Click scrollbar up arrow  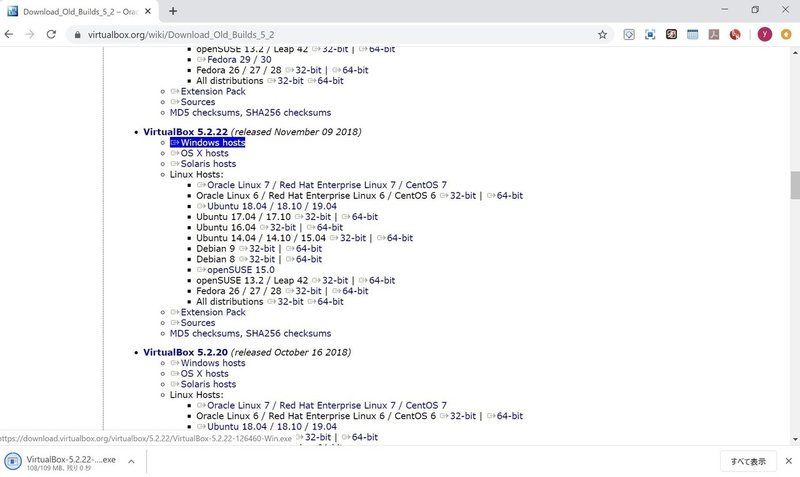coord(795,52)
